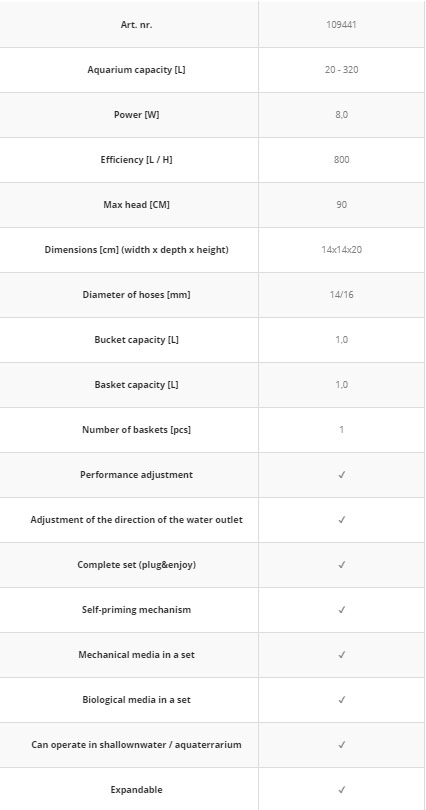Screen dimensions: 426x810
Task: Click the shallow water / aquaterrarium checkmark
Action: 341,744
